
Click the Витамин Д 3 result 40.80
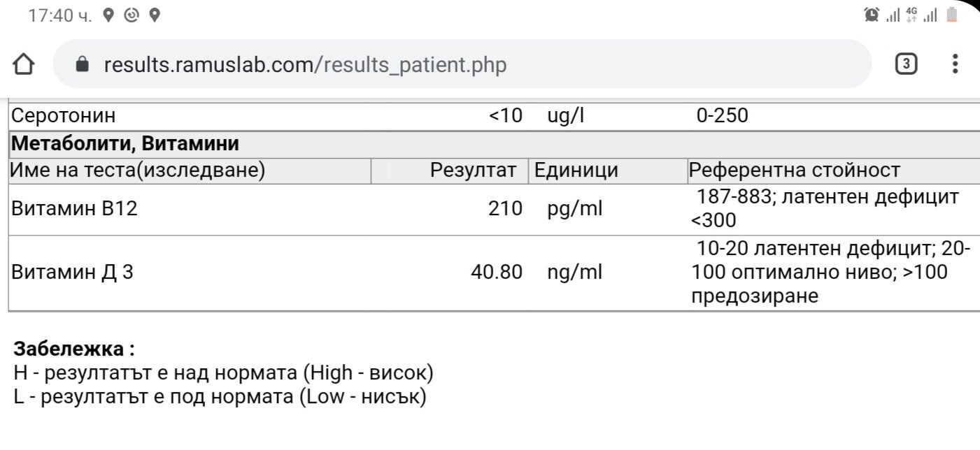(497, 272)
